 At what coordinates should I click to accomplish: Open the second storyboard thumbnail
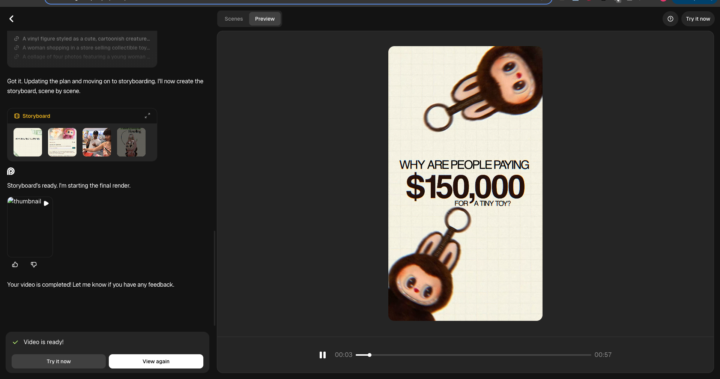click(62, 142)
